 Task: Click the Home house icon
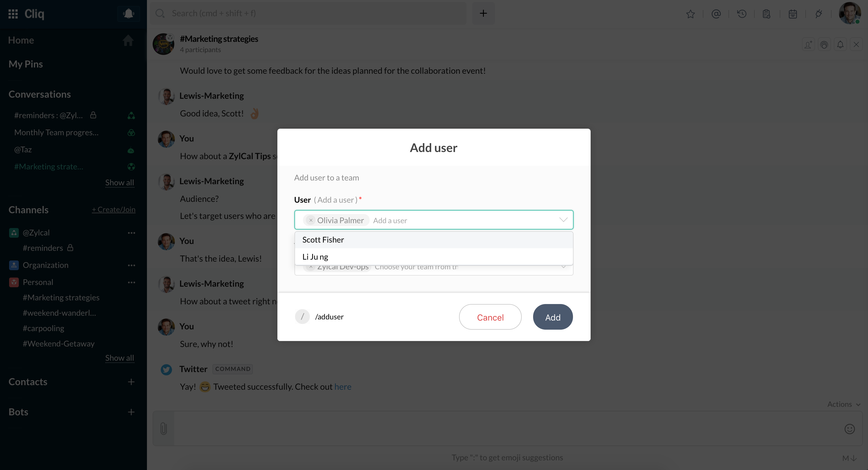coord(128,40)
